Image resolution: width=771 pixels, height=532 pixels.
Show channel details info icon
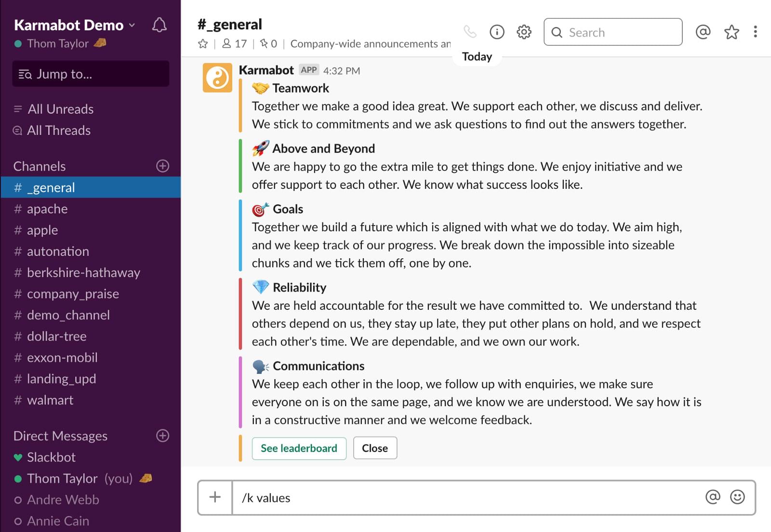tap(497, 32)
